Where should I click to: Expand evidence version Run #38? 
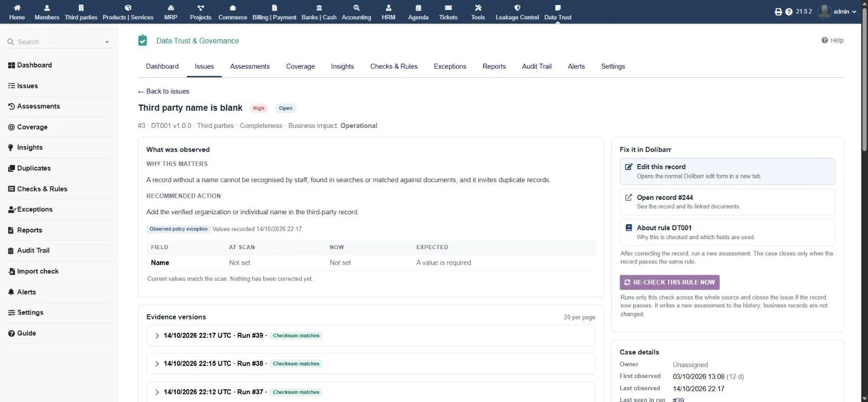pos(370,364)
